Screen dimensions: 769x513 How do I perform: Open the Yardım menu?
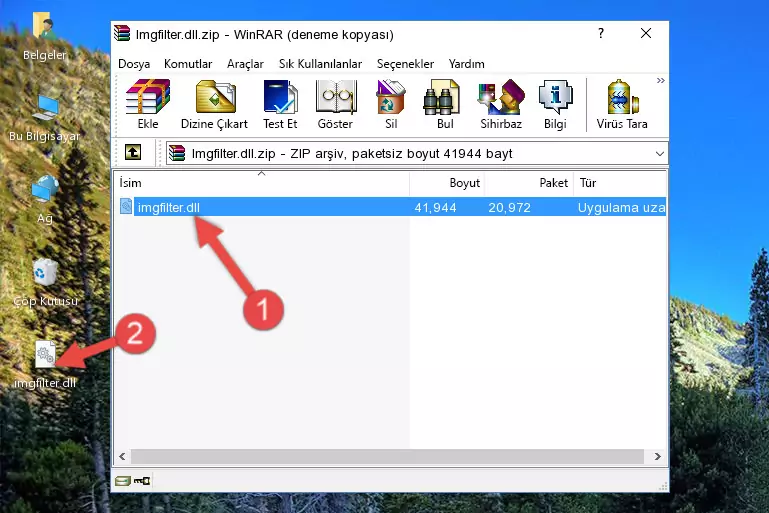(x=466, y=64)
